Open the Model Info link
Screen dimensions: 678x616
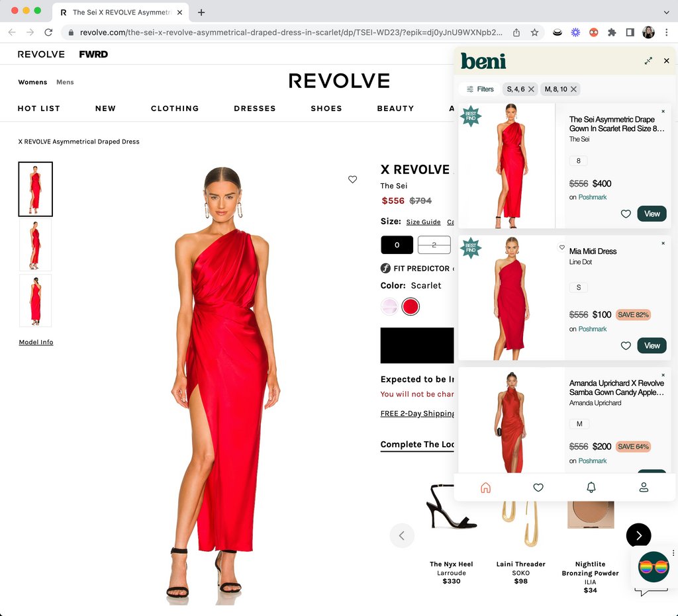tap(36, 342)
